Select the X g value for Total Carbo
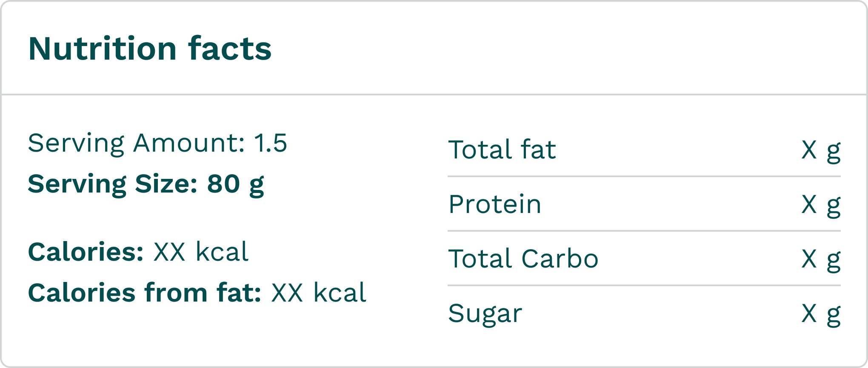This screenshot has height=368, width=868. [x=821, y=259]
